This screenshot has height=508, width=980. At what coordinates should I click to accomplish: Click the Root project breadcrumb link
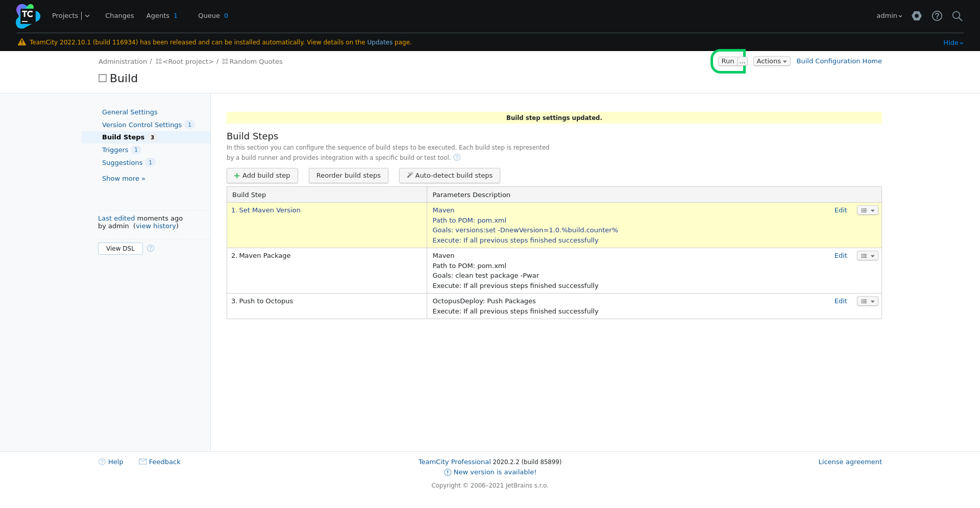(188, 61)
